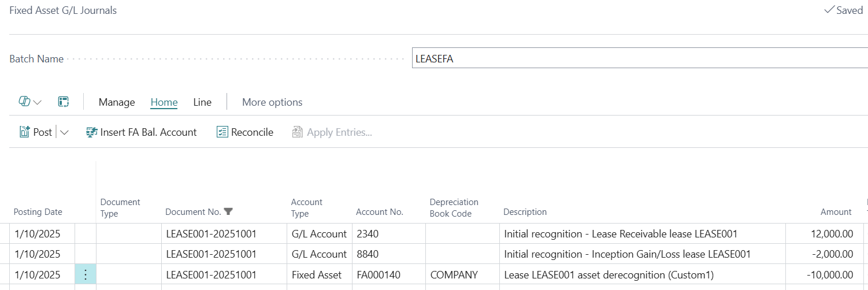Click the Post icon
Screen dimensions: 868x290
(25, 132)
